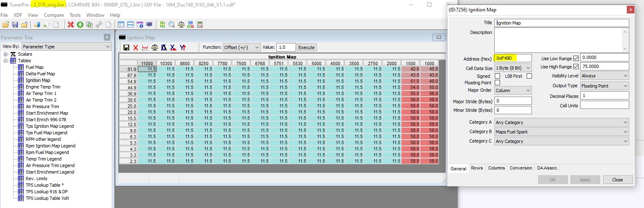Enable the Floating Point checkbox

click(x=498, y=83)
